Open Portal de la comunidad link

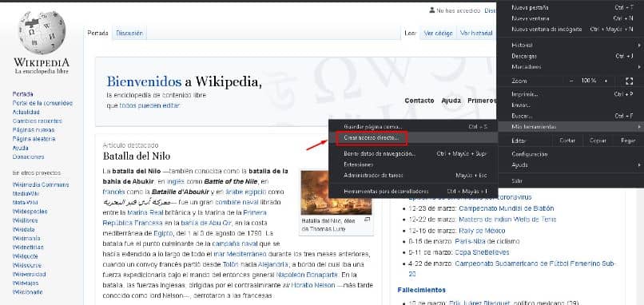(x=42, y=103)
